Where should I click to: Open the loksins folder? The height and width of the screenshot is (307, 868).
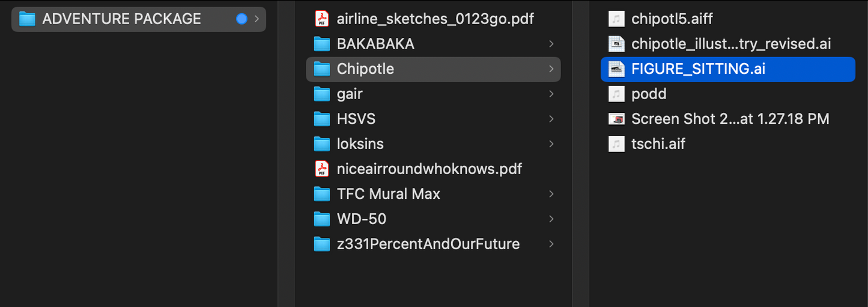click(360, 144)
